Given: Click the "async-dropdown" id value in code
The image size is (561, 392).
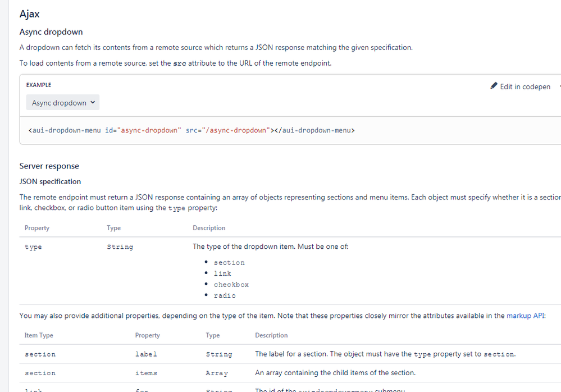Looking at the screenshot, I should (x=149, y=130).
